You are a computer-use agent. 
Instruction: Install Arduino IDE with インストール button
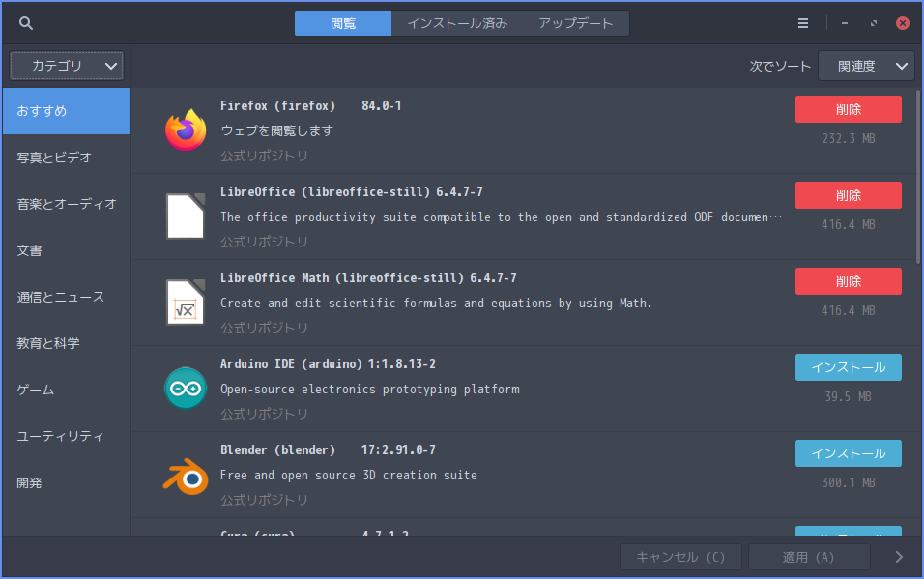(x=848, y=367)
